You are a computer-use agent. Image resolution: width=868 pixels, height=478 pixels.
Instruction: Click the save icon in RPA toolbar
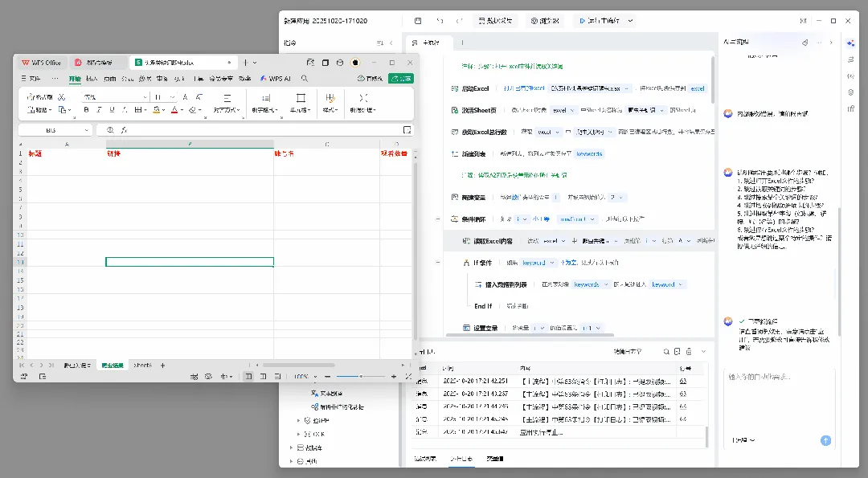(x=418, y=21)
